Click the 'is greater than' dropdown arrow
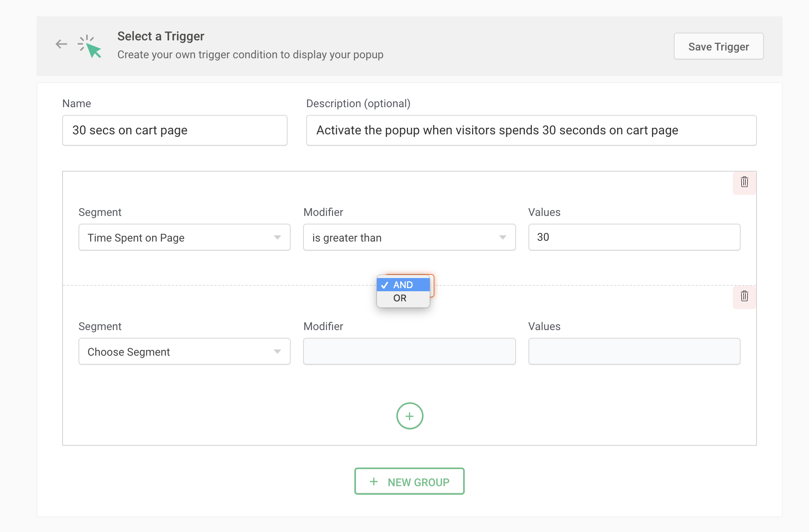Screen dimensions: 809x532 502,237
